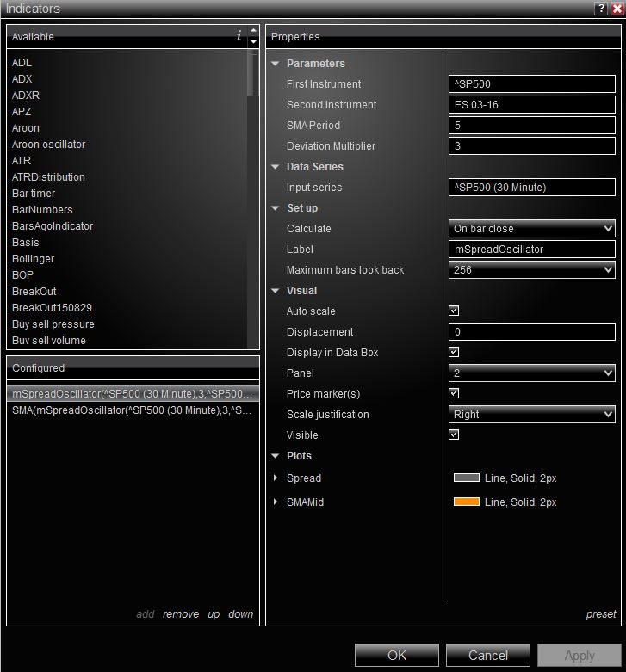Click the First Instrument field
Screen dimensions: 626x672
tap(531, 84)
